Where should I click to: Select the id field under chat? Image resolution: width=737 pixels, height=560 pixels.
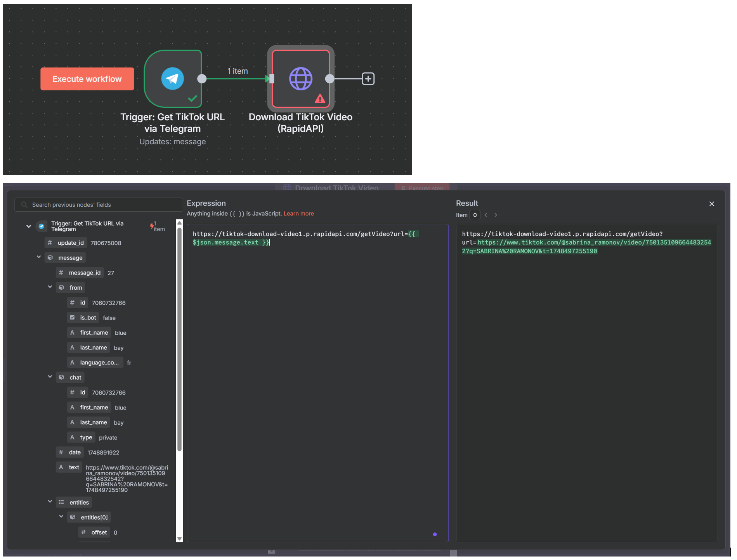78,392
